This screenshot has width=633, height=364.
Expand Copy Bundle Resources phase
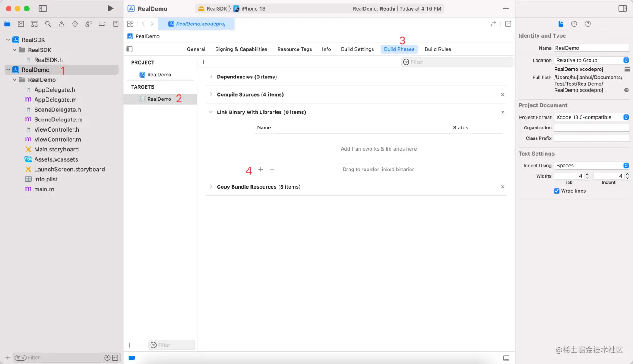coord(211,186)
